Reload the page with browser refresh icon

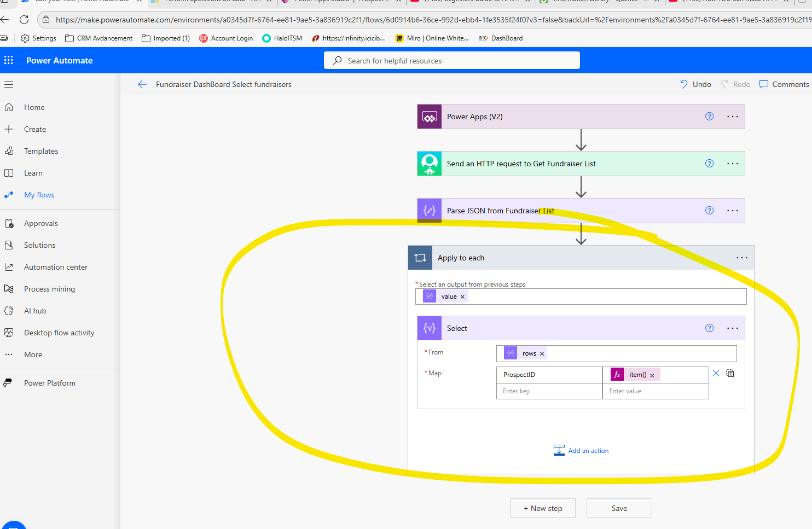point(24,20)
